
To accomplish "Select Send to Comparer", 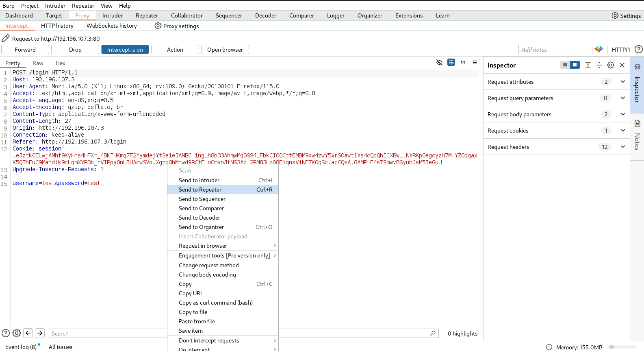I will (223, 208).
